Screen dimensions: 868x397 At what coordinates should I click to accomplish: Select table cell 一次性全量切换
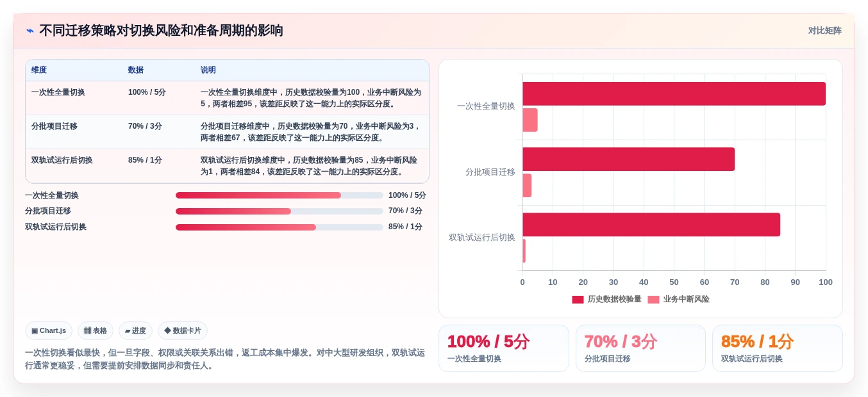(58, 92)
